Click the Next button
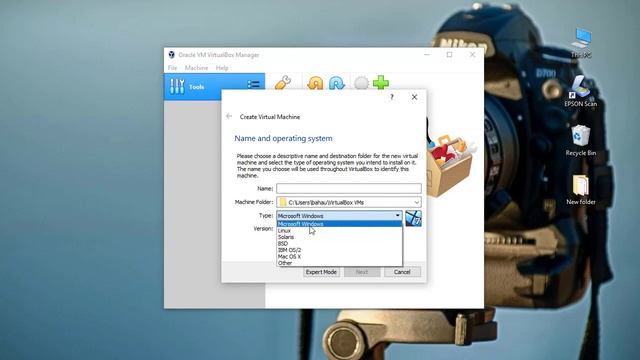Screen dimensions: 640x360 (362, 272)
